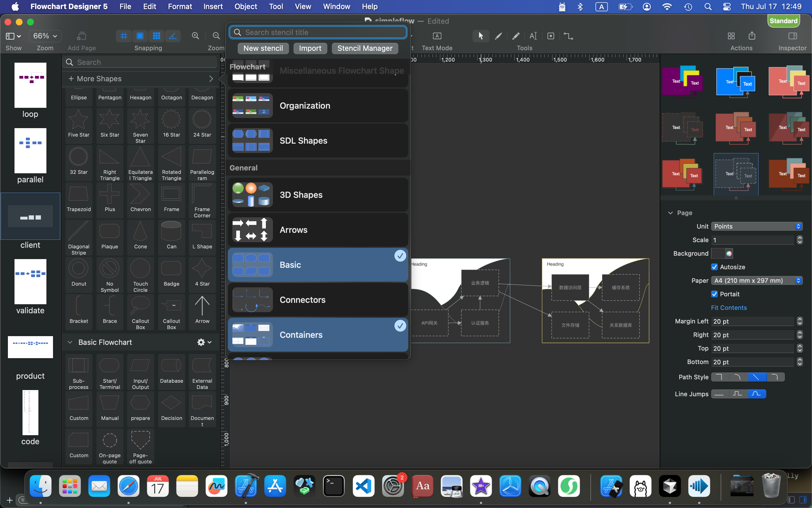Click the Add Page icon

pos(81,36)
